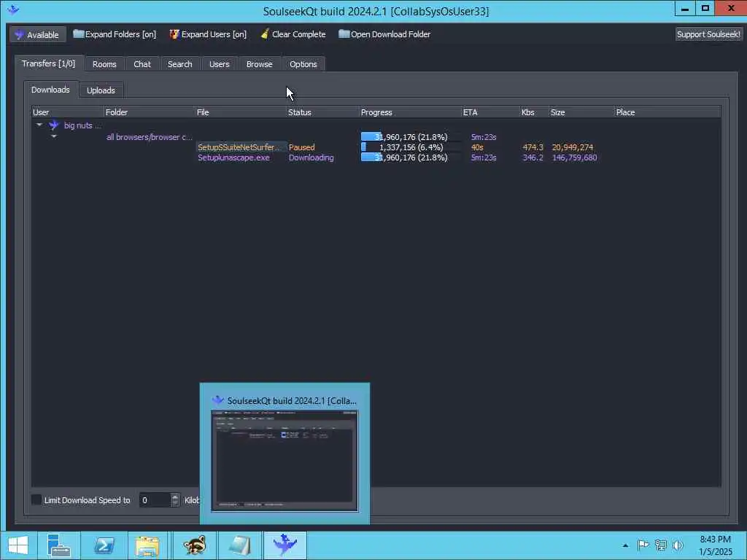
Task: Sort by the Status column header
Action: pyautogui.click(x=322, y=112)
